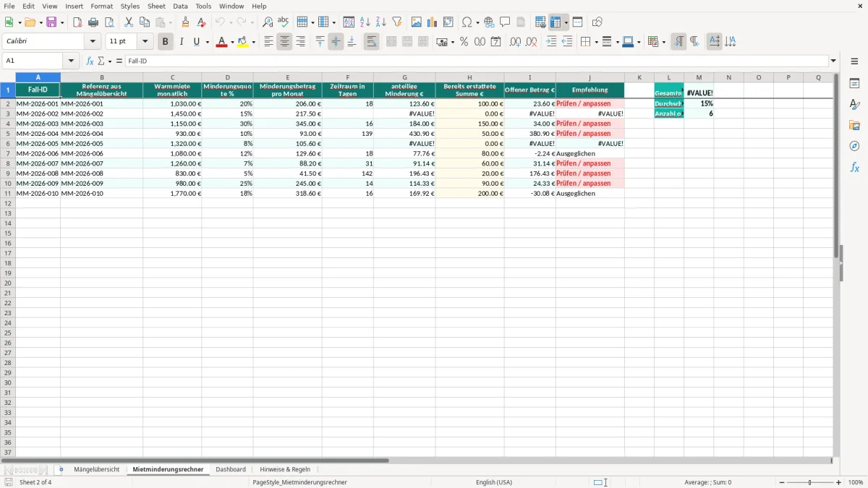Select column G header
The height and width of the screenshot is (488, 868).
pos(404,77)
